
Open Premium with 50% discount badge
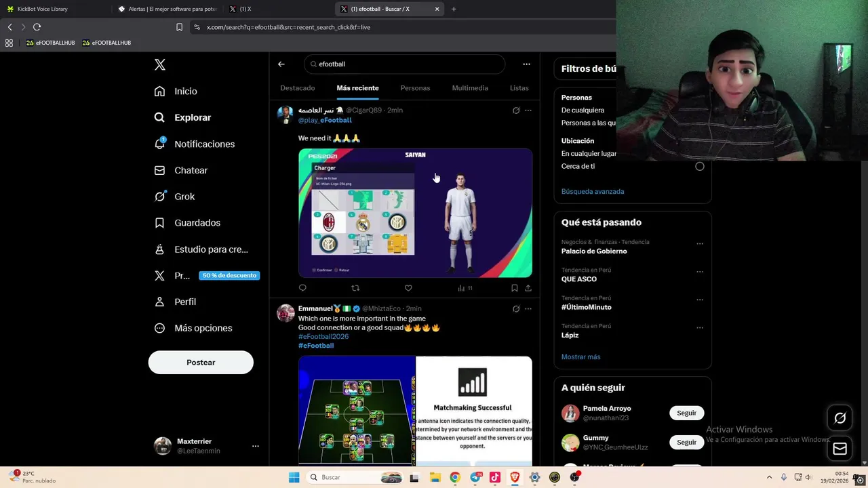[207, 276]
